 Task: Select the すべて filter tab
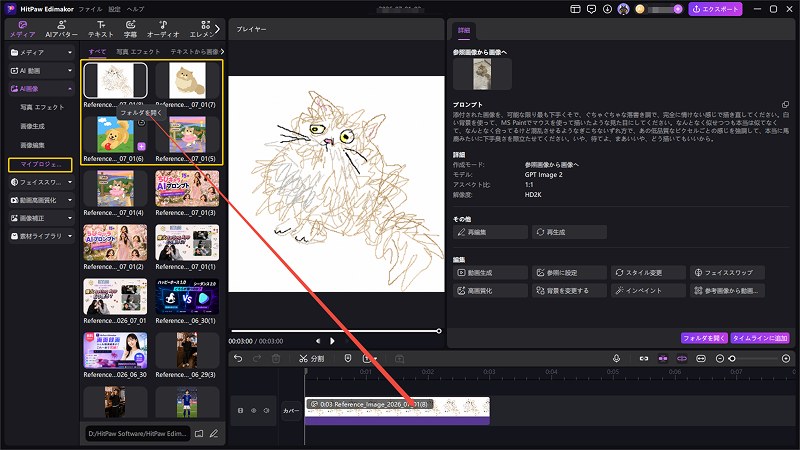click(x=97, y=52)
